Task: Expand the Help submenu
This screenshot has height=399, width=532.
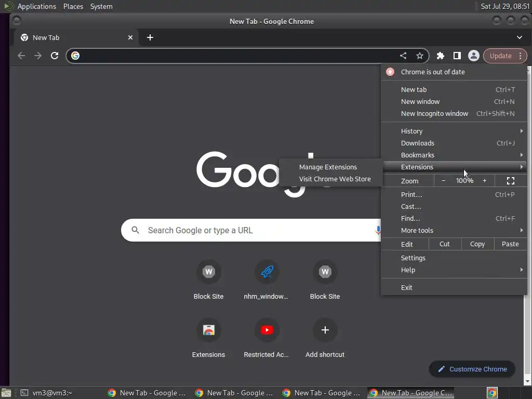Action: 454,270
